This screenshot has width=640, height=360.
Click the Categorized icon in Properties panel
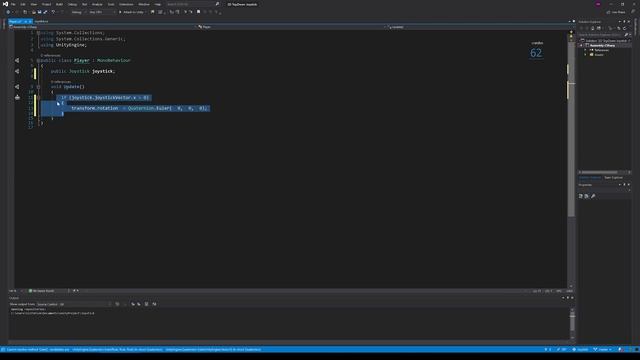581,196
